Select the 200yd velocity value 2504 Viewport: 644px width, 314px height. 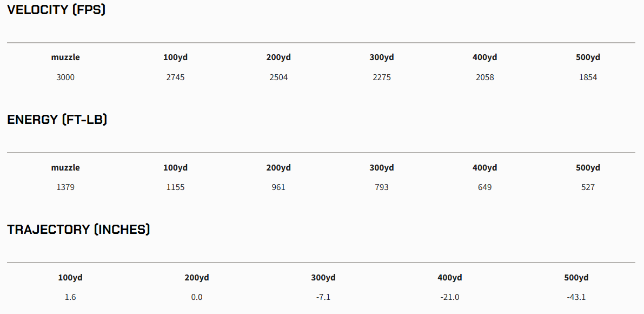pos(278,77)
